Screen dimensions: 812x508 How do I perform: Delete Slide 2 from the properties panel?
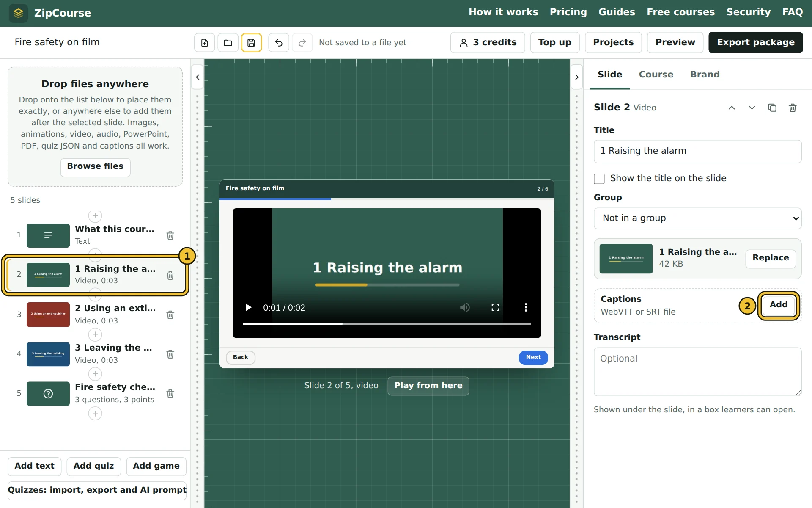tap(793, 108)
